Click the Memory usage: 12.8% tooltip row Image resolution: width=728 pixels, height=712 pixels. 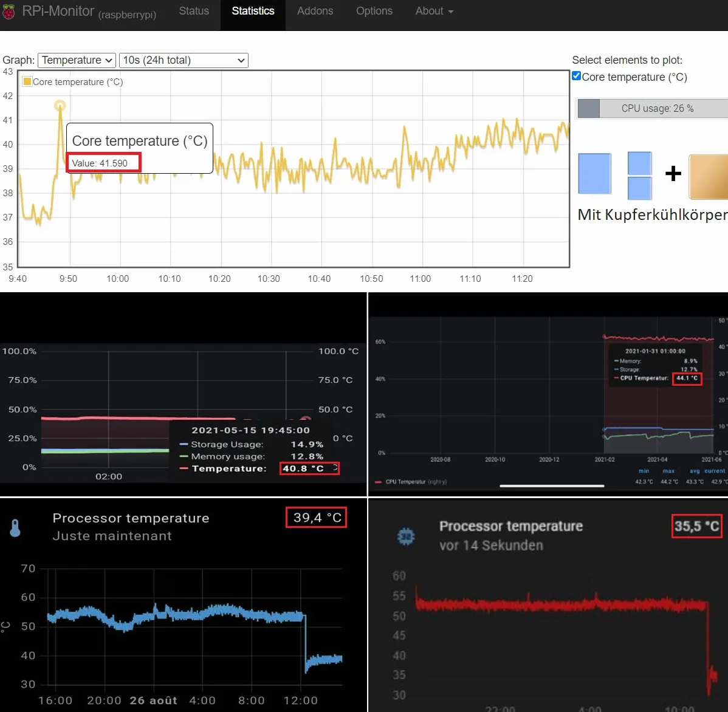click(x=251, y=456)
